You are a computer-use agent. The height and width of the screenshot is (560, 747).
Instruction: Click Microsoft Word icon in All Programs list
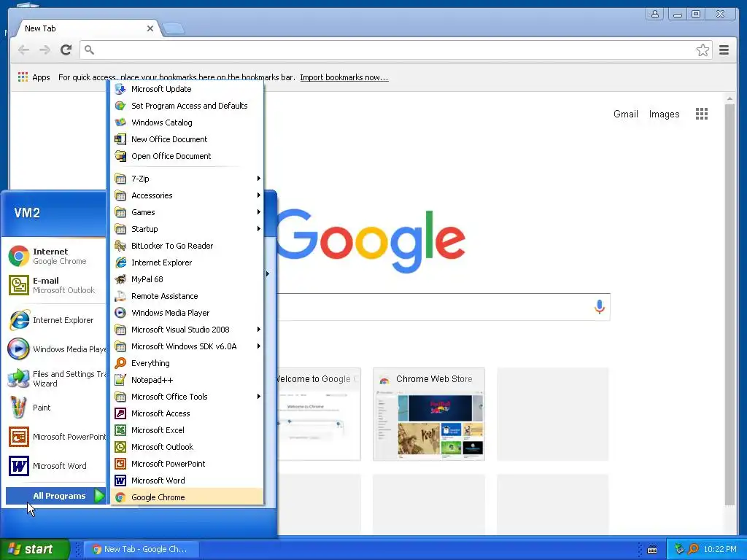pos(120,481)
